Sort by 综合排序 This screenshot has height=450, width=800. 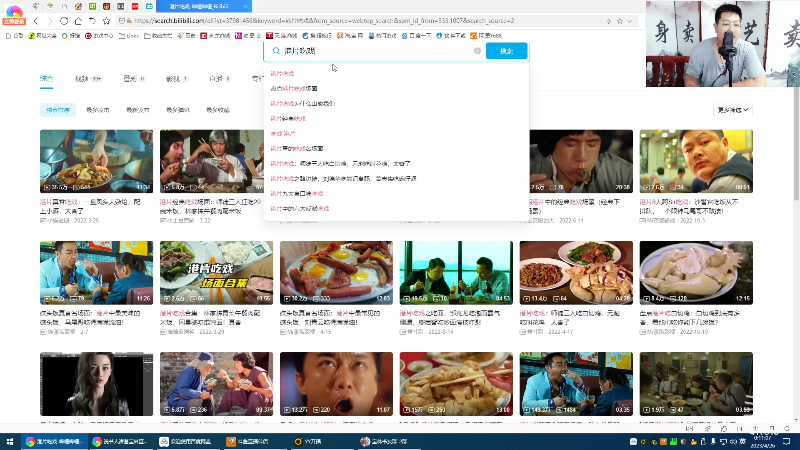[58, 110]
